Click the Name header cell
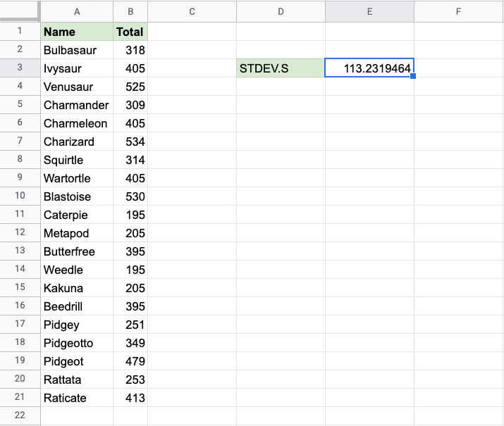Screen dimensions: 504x426 (x=77, y=32)
